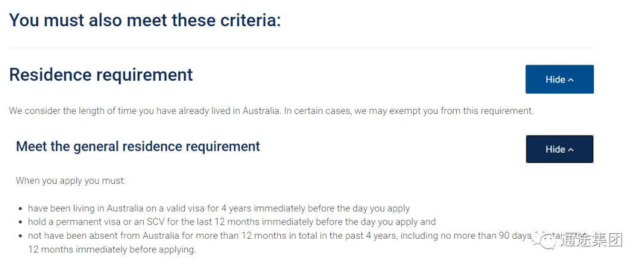The width and height of the screenshot is (644, 268).
Task: Hide the general residence requirement subsection
Action: click(559, 149)
